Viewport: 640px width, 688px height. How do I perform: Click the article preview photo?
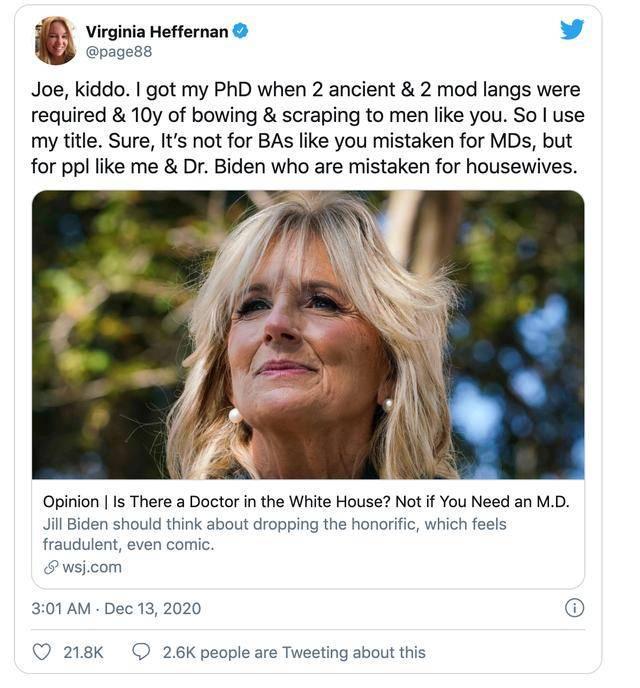coord(308,334)
